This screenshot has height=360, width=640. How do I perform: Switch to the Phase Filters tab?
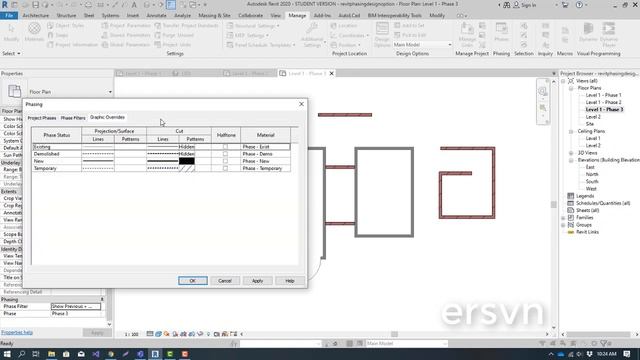tap(73, 118)
